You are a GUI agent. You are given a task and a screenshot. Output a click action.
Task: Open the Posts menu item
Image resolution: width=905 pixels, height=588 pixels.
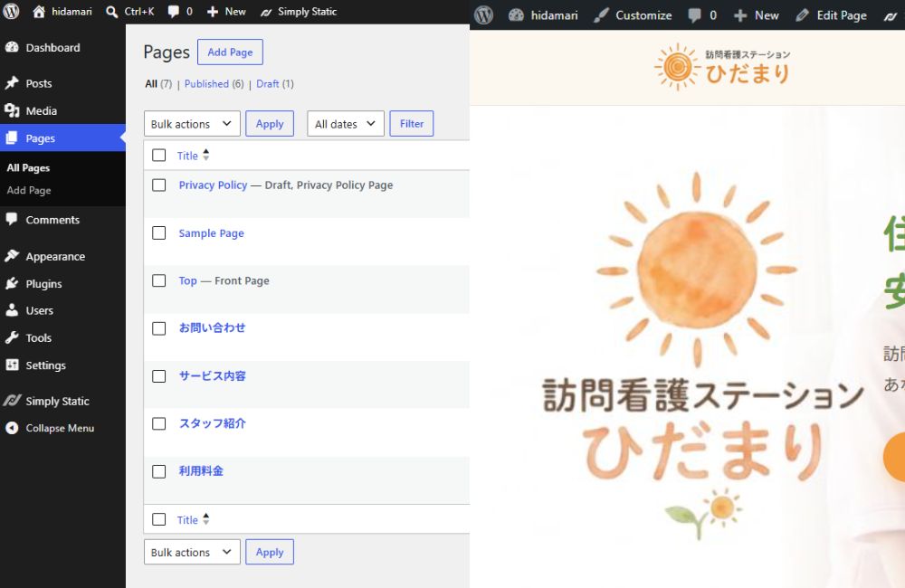click(62, 83)
